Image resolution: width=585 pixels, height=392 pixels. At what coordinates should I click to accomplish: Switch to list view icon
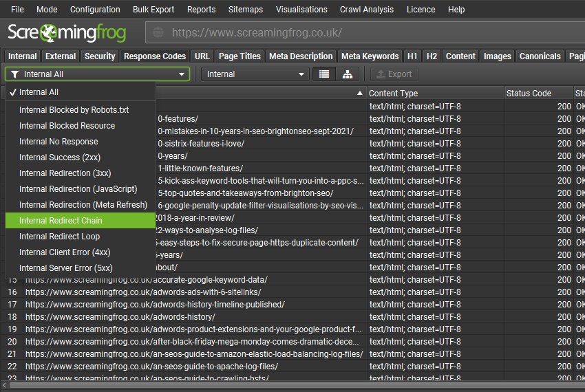coord(324,74)
